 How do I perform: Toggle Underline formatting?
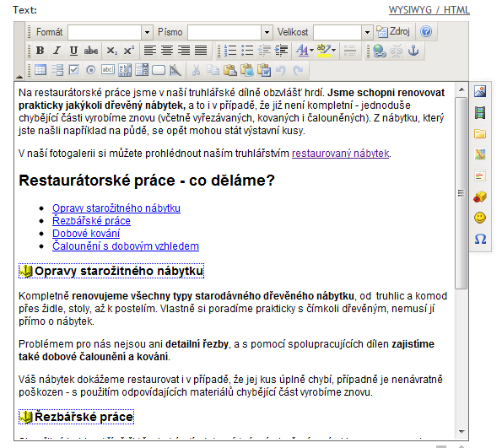pos(73,51)
